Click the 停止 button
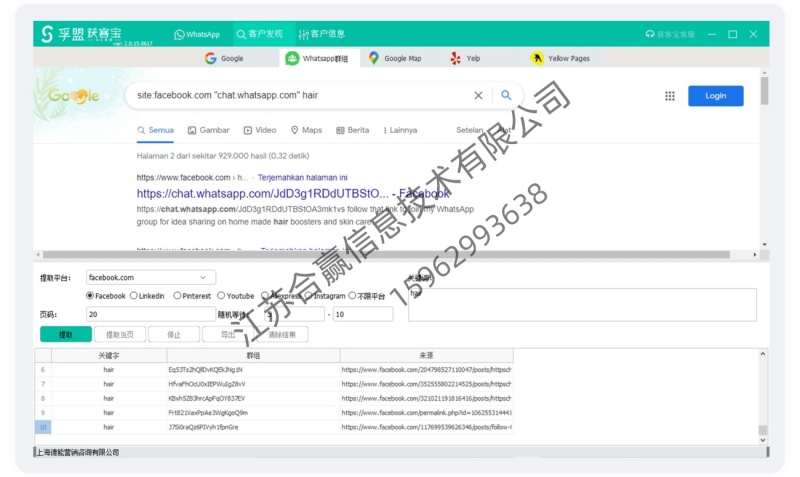 tap(174, 335)
